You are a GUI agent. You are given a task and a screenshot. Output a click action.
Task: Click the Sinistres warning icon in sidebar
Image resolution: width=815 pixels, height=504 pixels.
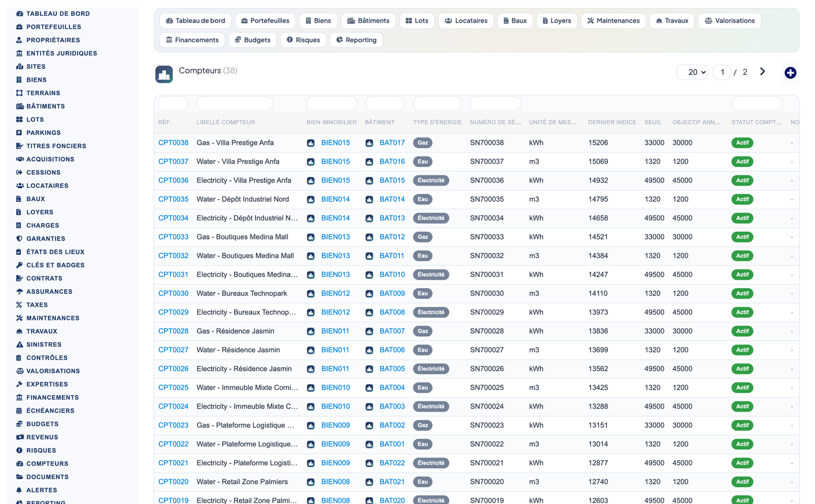(20, 344)
